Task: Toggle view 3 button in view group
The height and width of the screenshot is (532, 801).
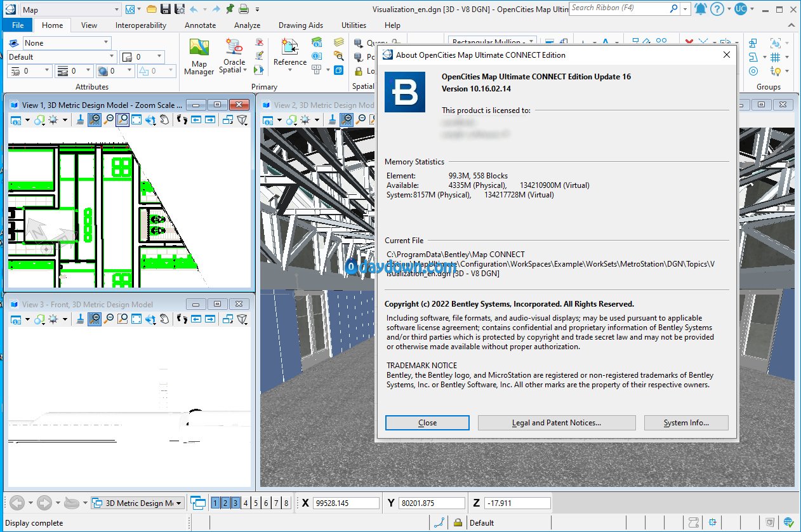Action: [235, 503]
